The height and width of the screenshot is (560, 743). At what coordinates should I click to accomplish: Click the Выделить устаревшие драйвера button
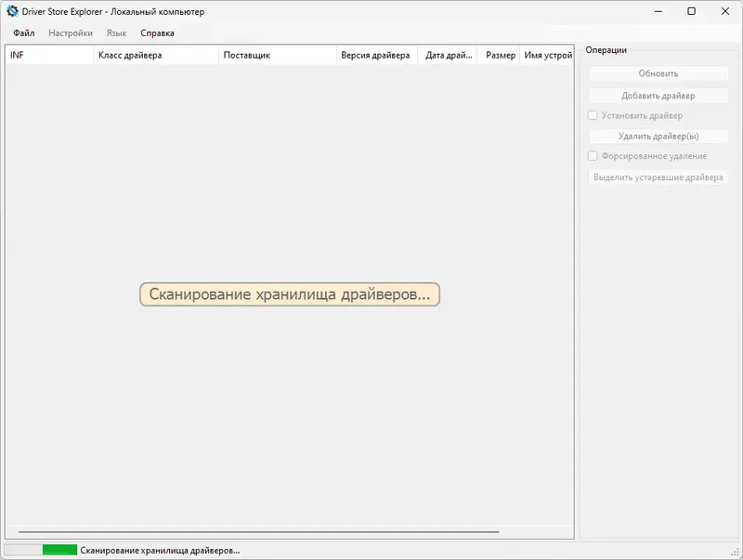(659, 176)
